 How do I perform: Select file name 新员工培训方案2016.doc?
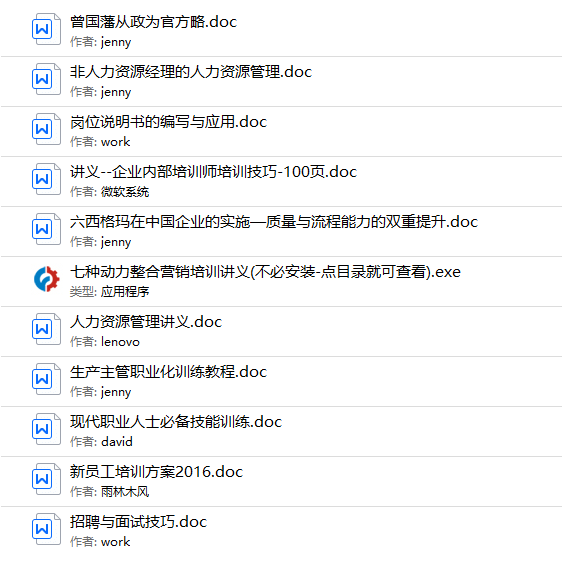[x=156, y=472]
